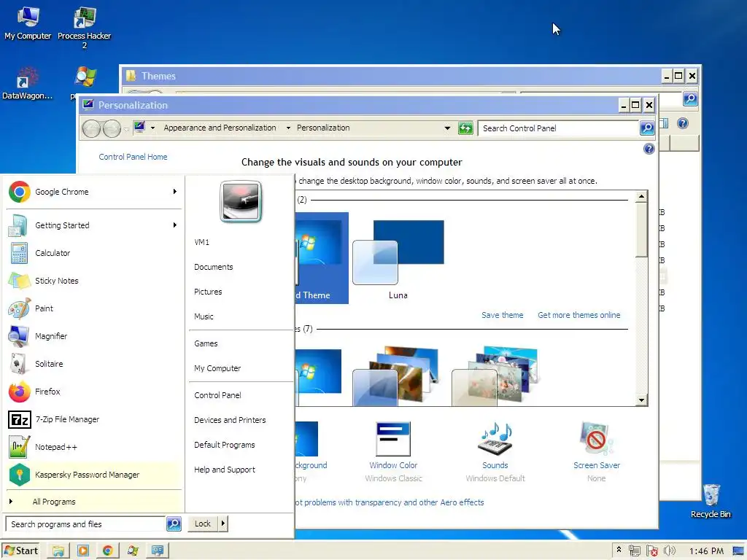Viewport: 747px width, 560px height.
Task: Open Getting Started item
Action: pyautogui.click(x=93, y=225)
